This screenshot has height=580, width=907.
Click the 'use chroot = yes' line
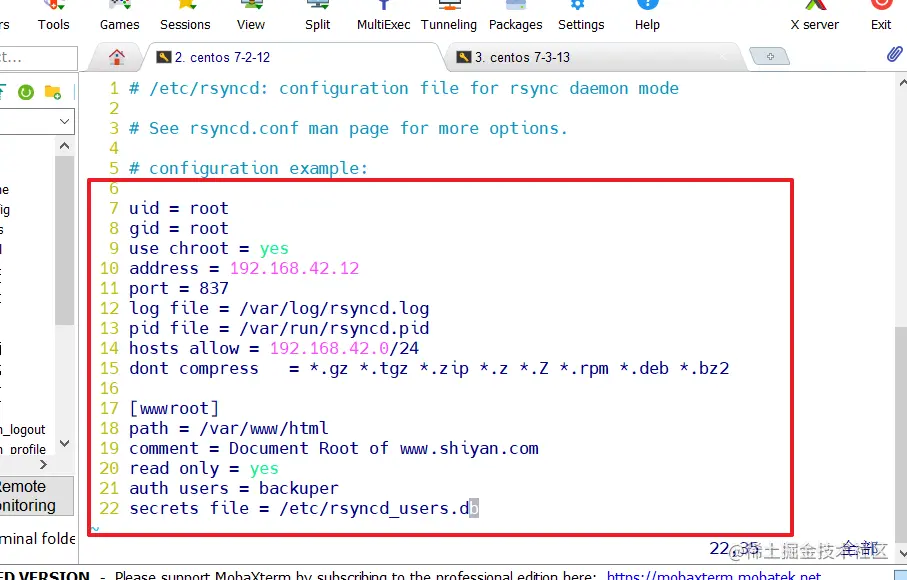coord(209,249)
